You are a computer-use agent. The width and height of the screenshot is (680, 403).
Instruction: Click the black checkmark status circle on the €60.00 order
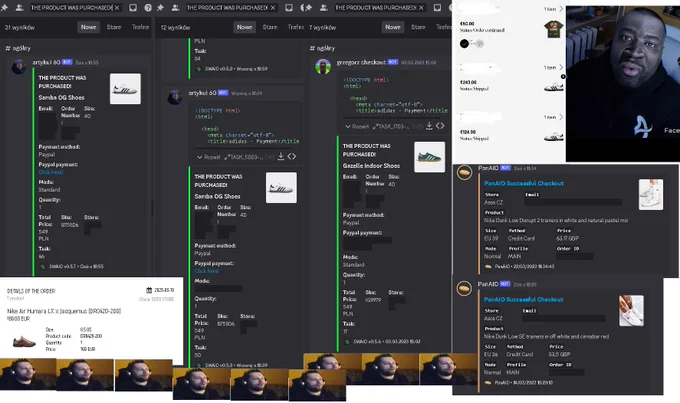pyautogui.click(x=464, y=43)
